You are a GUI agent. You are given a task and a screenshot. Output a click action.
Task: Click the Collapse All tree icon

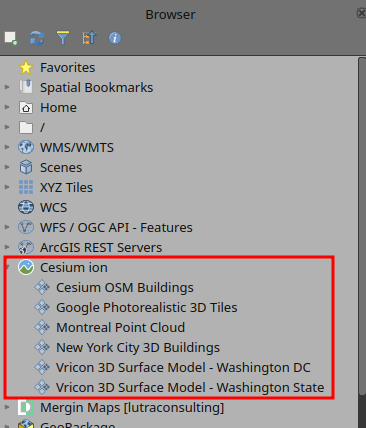coord(89,38)
